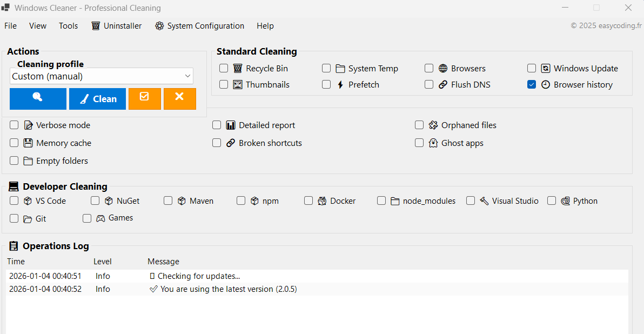Click the Detailed report chart icon
Image resolution: width=644 pixels, height=334 pixels.
pyautogui.click(x=231, y=125)
